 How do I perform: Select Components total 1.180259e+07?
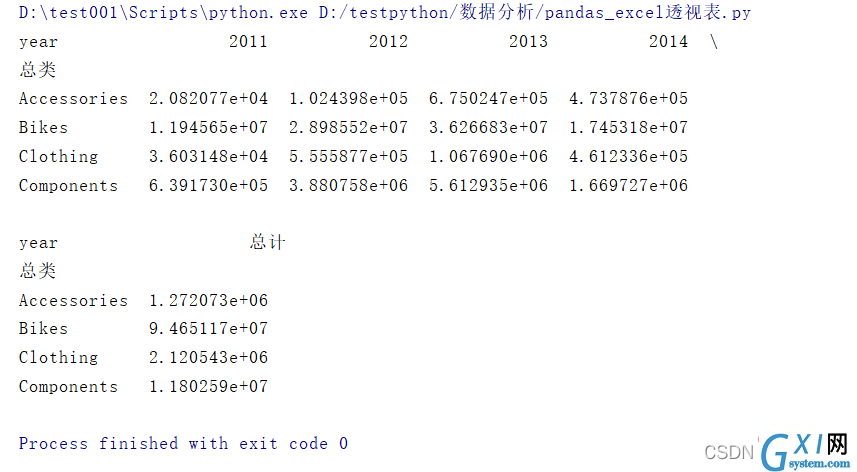tap(208, 386)
